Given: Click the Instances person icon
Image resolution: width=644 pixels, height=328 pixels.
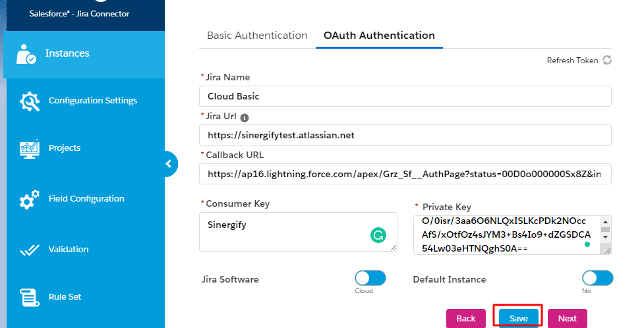Looking at the screenshot, I should click(26, 54).
